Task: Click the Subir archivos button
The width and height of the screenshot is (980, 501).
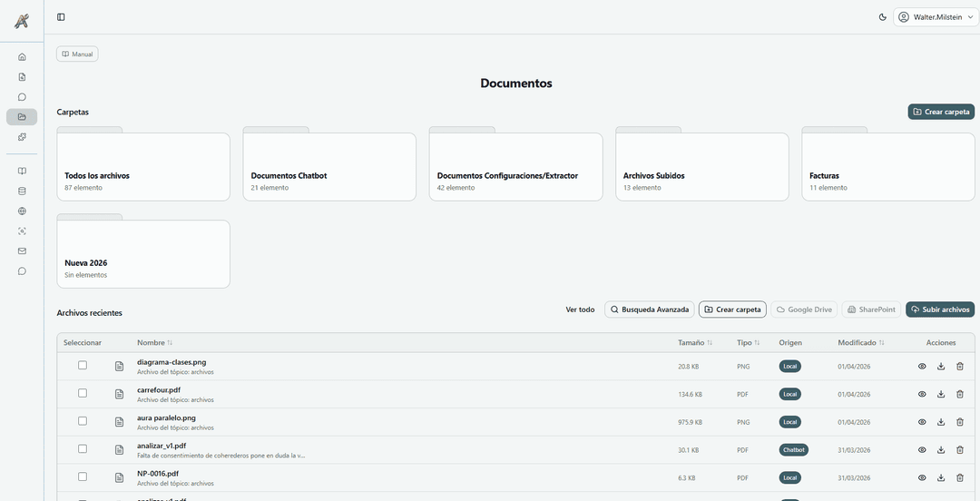Action: click(x=940, y=309)
